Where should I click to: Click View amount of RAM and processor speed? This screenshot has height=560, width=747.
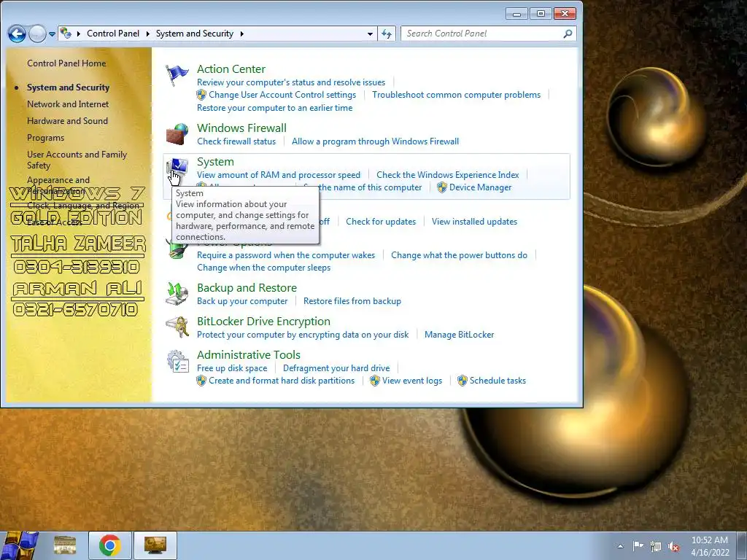pos(279,175)
